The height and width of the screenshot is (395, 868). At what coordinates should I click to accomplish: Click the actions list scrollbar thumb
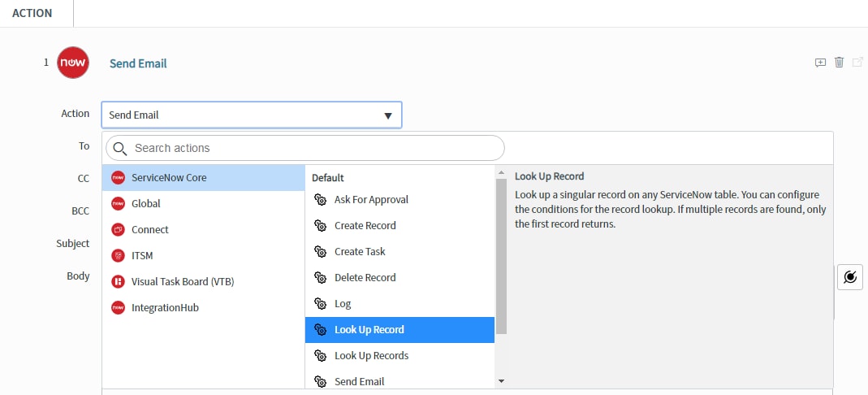click(x=501, y=256)
